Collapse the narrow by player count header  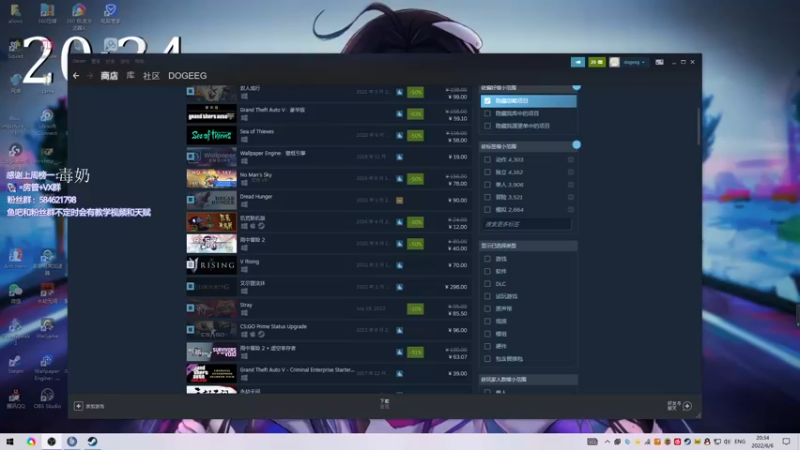(x=529, y=379)
